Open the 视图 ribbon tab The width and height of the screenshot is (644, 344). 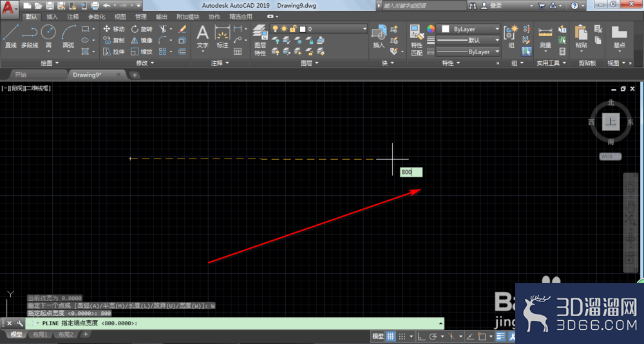click(120, 17)
